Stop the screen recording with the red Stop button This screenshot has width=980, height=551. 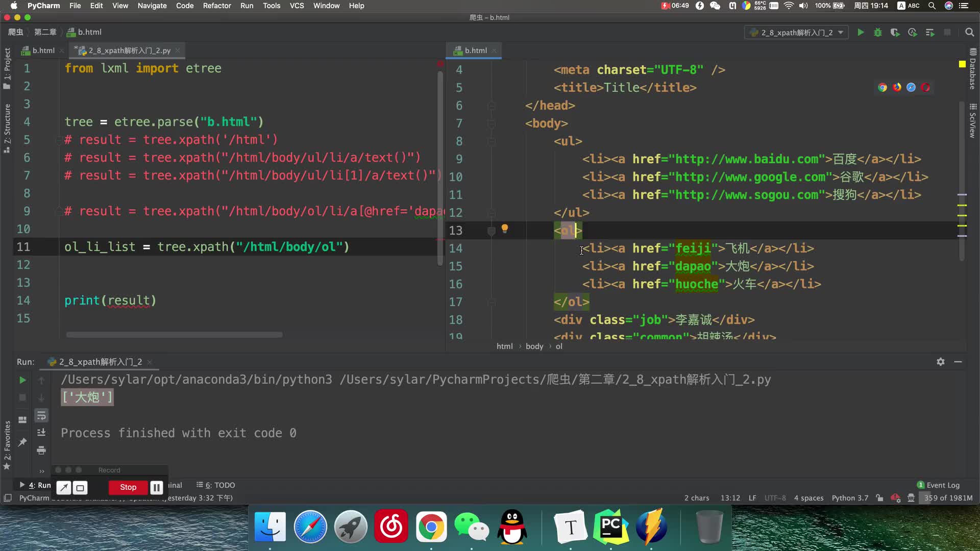[128, 487]
